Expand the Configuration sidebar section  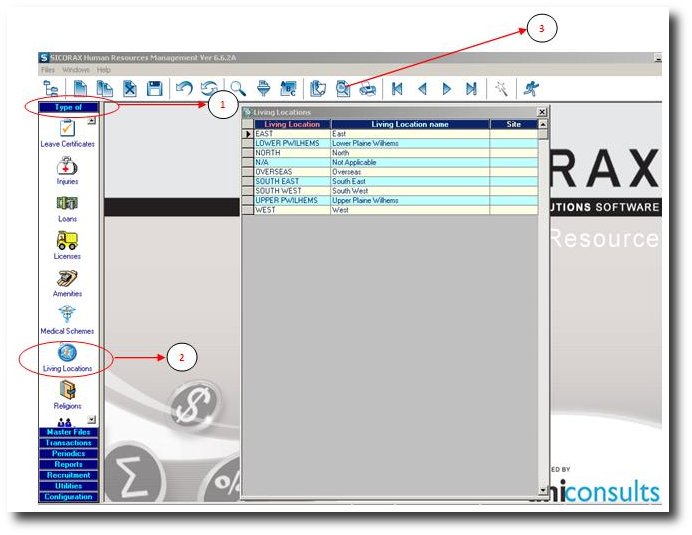click(x=68, y=497)
